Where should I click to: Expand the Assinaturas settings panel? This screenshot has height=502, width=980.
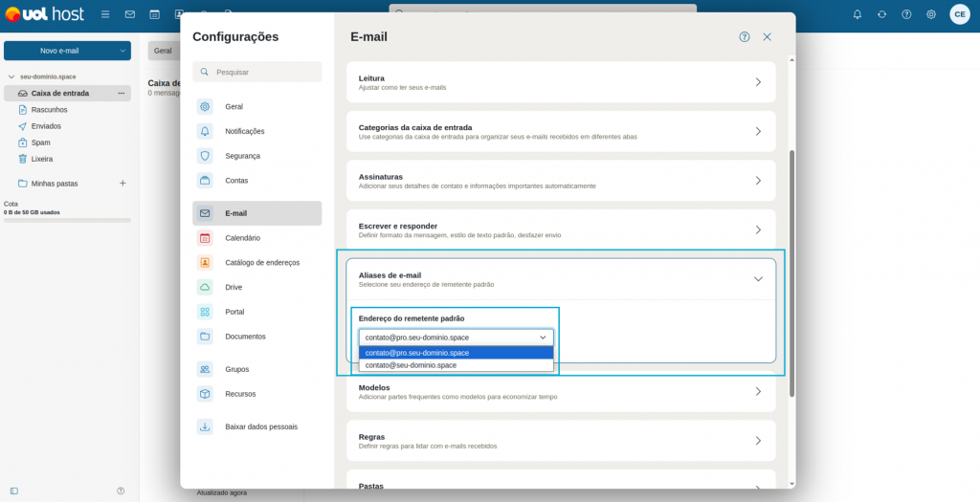point(561,181)
